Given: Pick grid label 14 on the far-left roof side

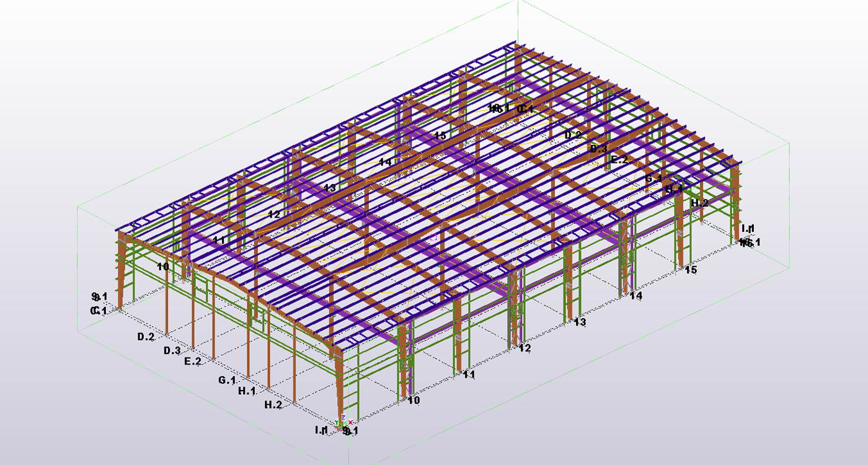Looking at the screenshot, I should 385,162.
